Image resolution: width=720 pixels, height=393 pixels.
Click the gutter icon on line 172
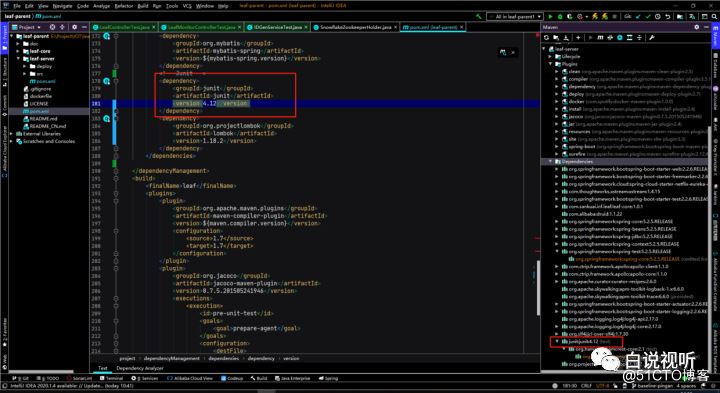(107, 36)
